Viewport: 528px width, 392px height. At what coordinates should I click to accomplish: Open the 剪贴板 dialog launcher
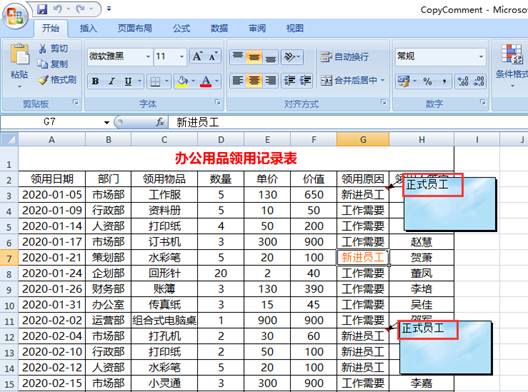(76, 102)
